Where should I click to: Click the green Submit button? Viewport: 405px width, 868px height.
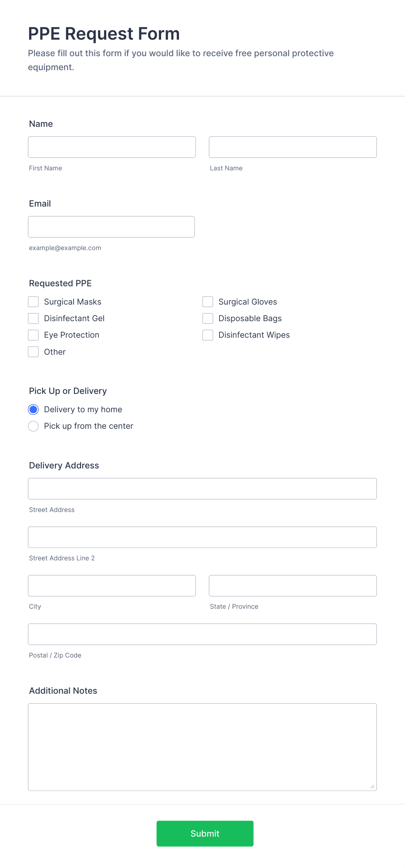tap(205, 833)
